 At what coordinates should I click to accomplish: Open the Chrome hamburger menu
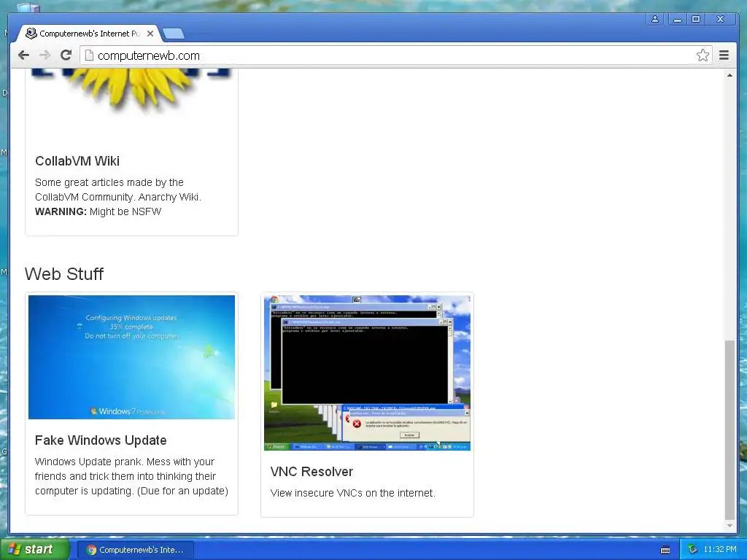[724, 55]
